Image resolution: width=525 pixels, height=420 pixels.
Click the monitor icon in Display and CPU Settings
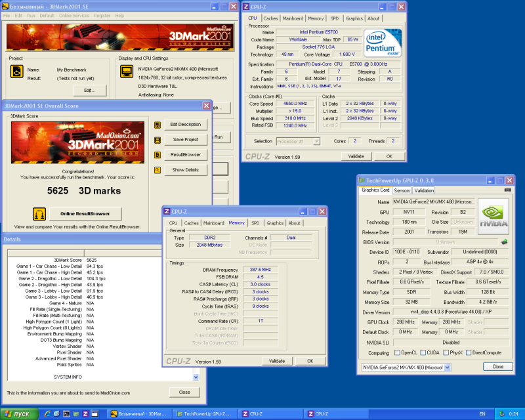tap(127, 72)
